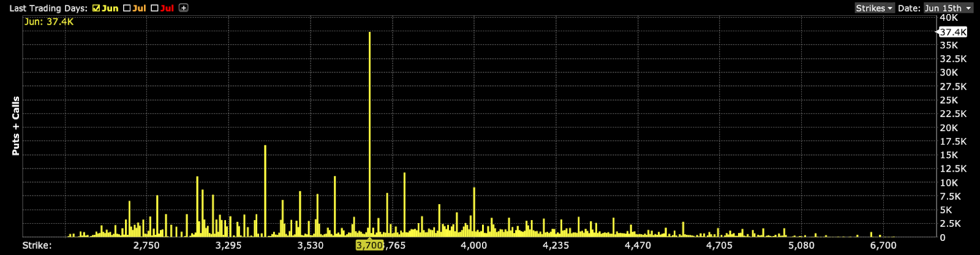Click the 5,080 strike axis label

tap(801, 245)
